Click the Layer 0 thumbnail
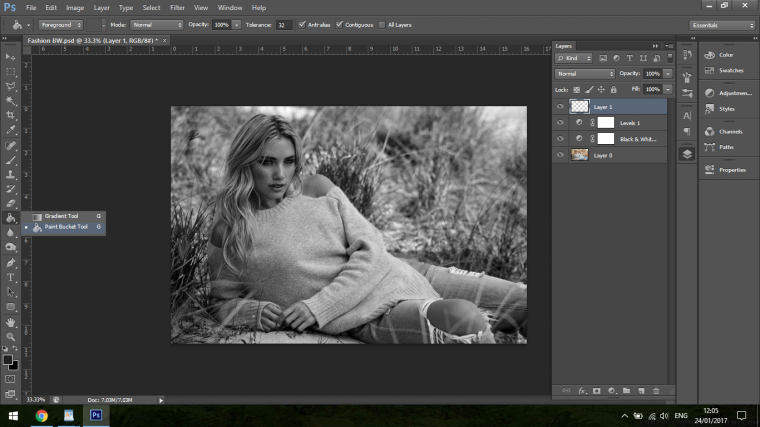Screen dimensions: 760x427 coord(579,155)
